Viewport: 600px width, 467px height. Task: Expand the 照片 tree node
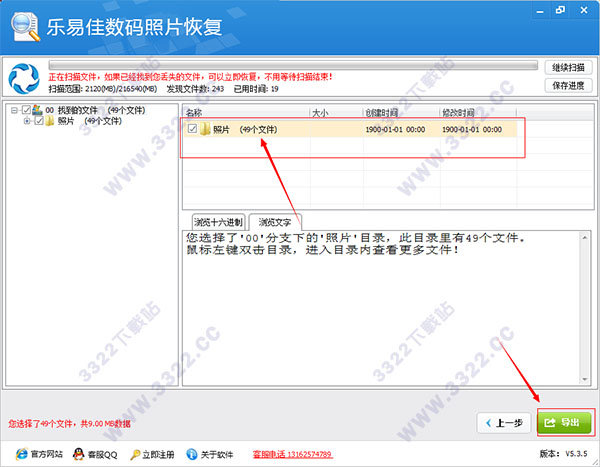[27, 121]
